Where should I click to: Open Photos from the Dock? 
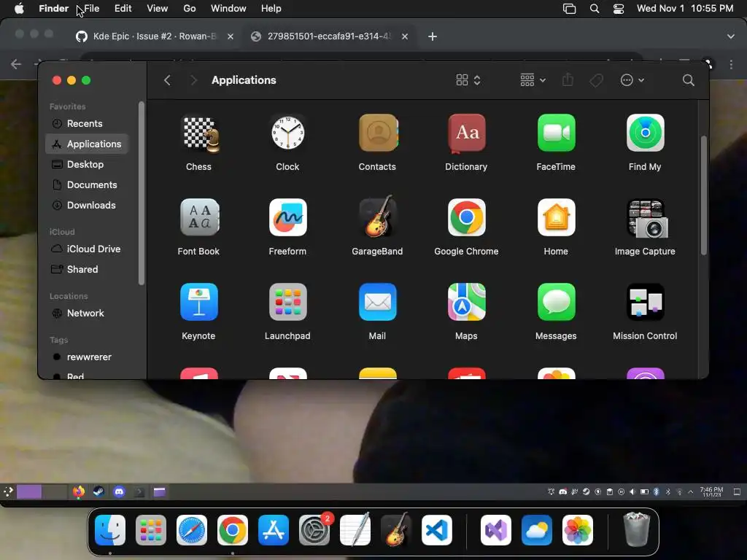click(x=578, y=530)
